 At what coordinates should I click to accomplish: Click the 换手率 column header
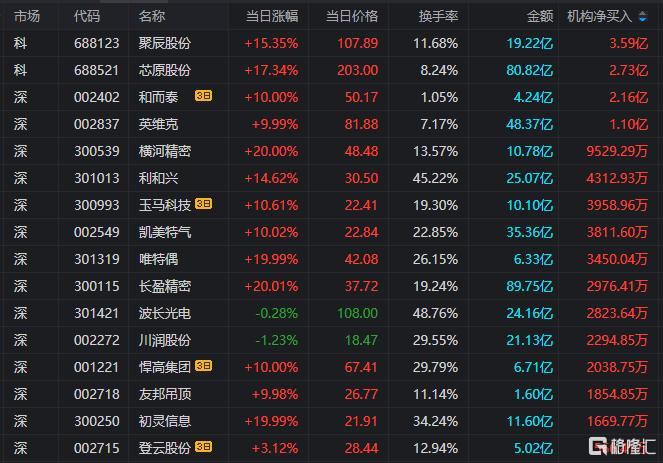click(x=438, y=17)
